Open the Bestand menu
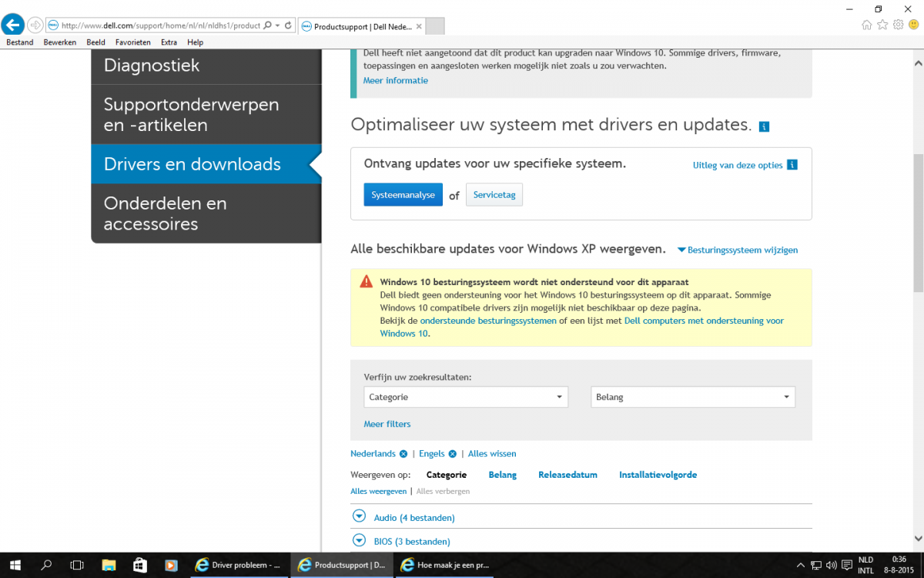 click(x=20, y=42)
